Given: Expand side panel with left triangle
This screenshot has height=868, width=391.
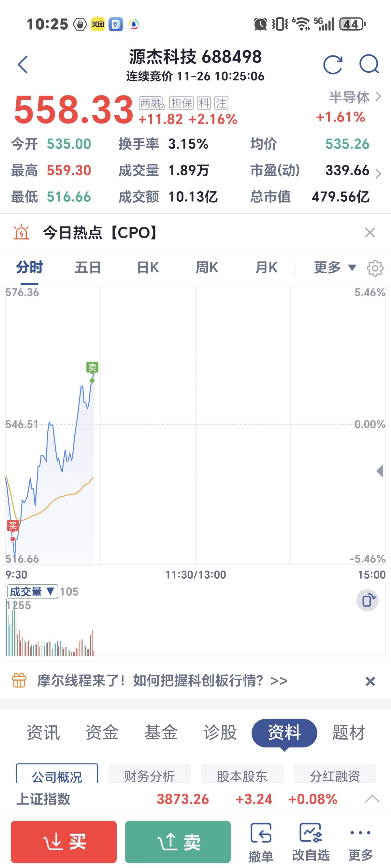Looking at the screenshot, I should [x=380, y=471].
